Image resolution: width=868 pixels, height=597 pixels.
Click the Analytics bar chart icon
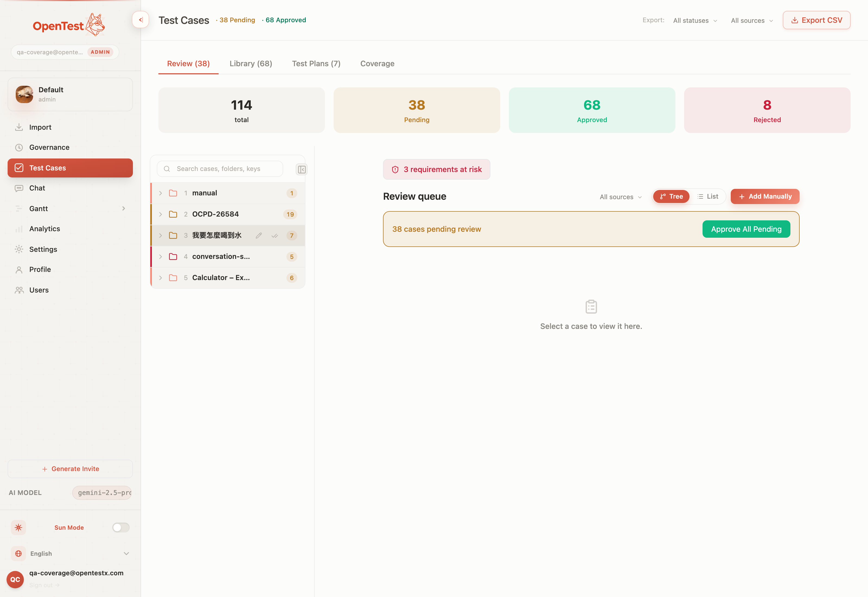point(19,229)
